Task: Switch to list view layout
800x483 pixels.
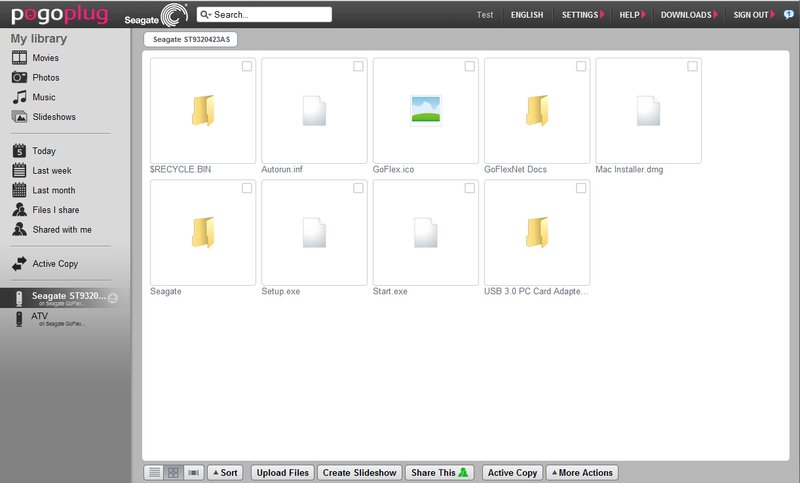Action: 155,472
